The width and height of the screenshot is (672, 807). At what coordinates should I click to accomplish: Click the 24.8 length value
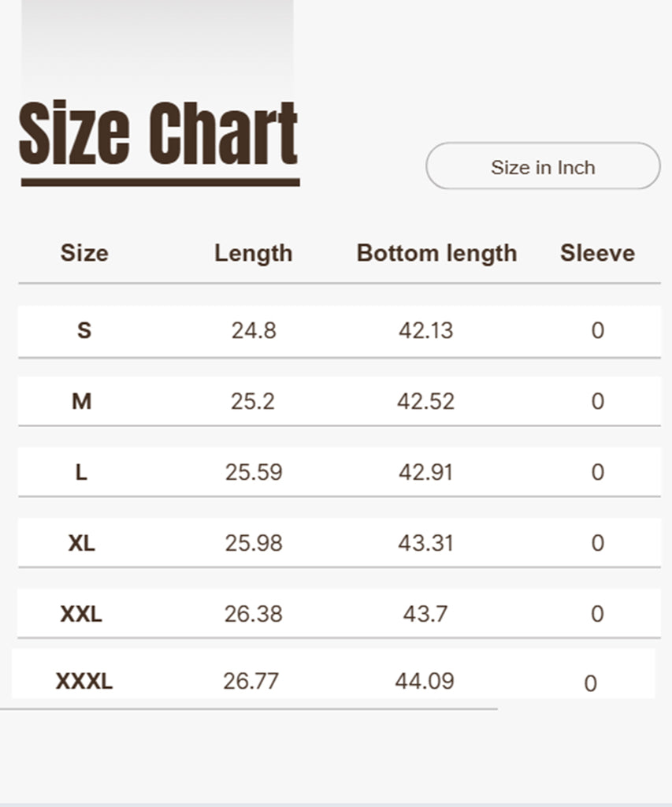point(254,330)
